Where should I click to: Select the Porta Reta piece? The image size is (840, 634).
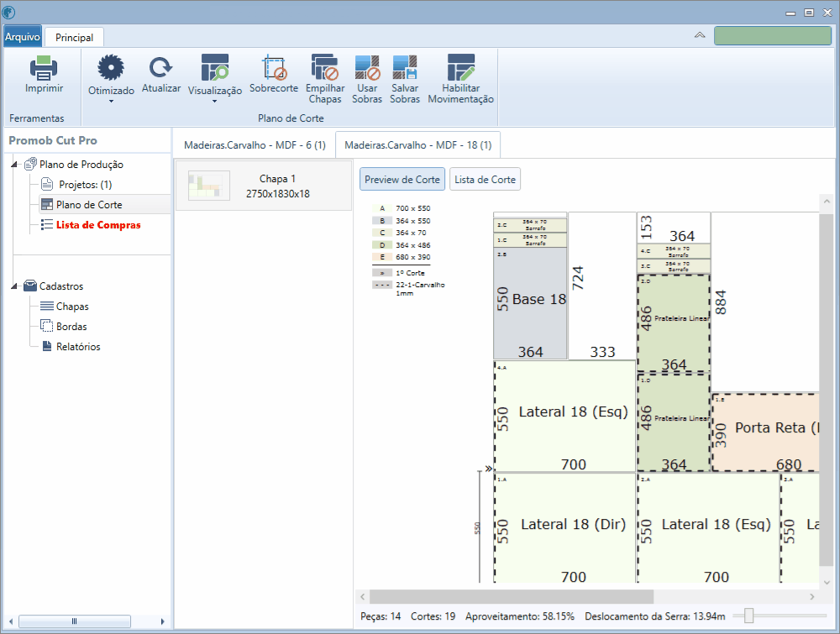pyautogui.click(x=765, y=432)
